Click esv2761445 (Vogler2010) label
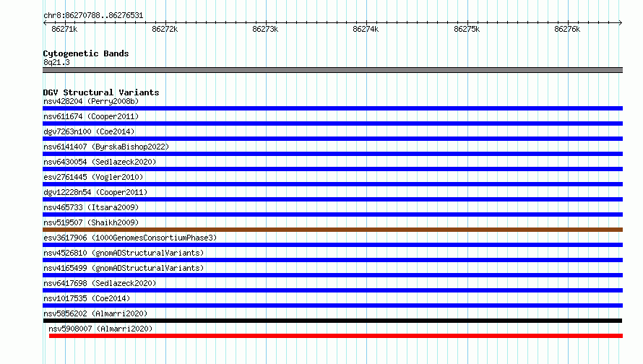Screen dimensions: 643x364 [x=93, y=177]
